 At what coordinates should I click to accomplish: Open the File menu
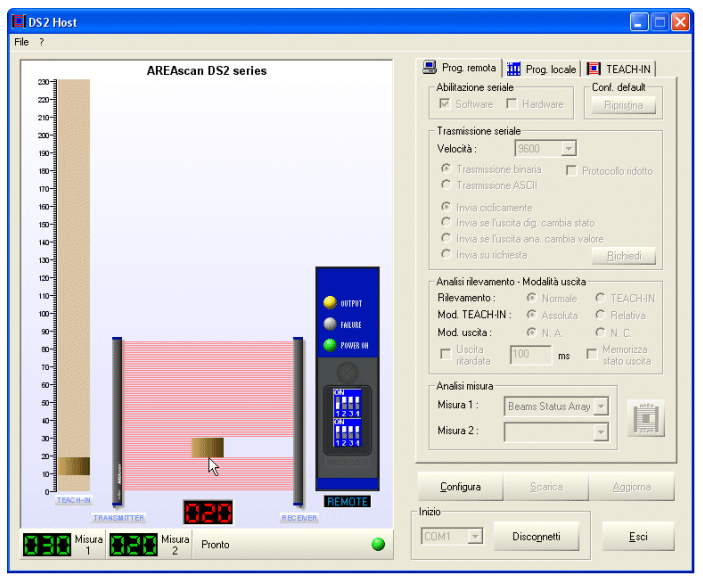click(x=22, y=42)
